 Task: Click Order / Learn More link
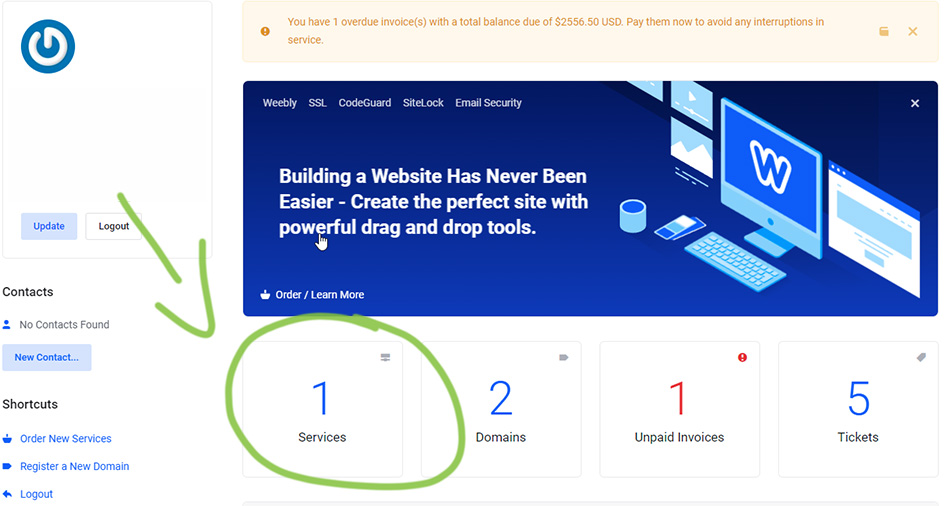click(319, 295)
